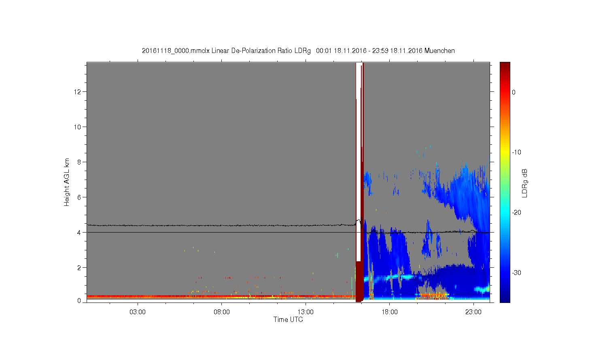Select the 08:00 time tick label
The height and width of the screenshot is (364, 607).
coord(222,312)
